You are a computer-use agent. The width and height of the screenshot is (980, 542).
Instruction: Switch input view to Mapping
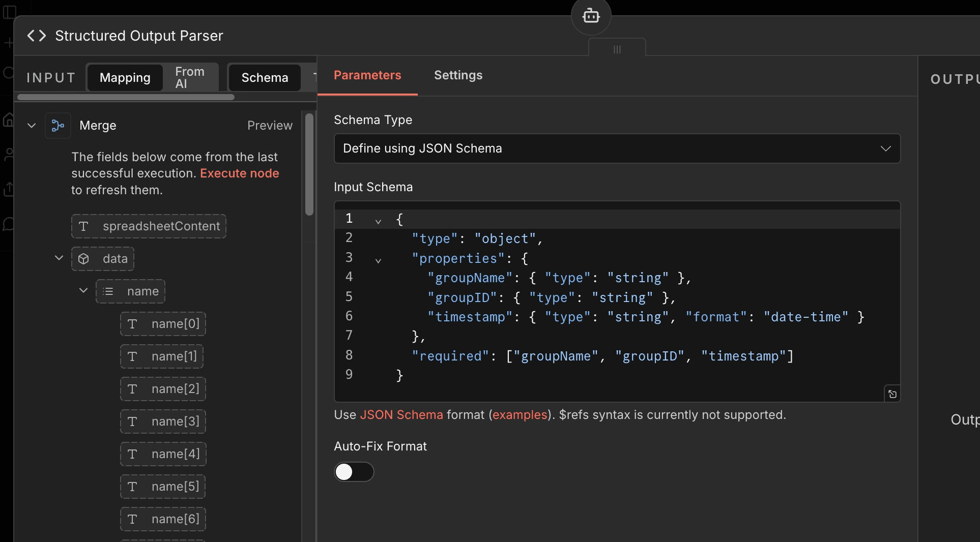coord(125,77)
